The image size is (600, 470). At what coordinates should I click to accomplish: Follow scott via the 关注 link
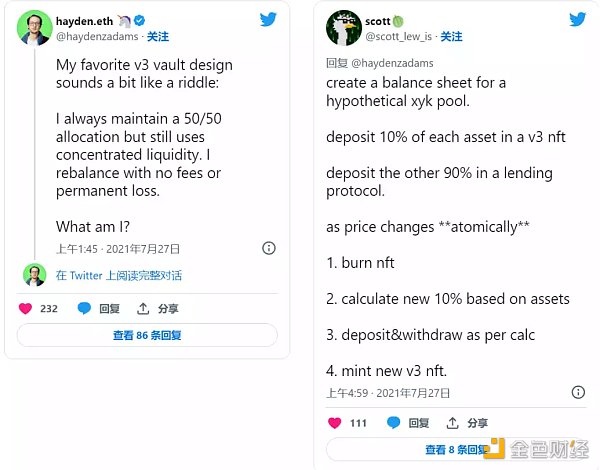click(x=451, y=36)
